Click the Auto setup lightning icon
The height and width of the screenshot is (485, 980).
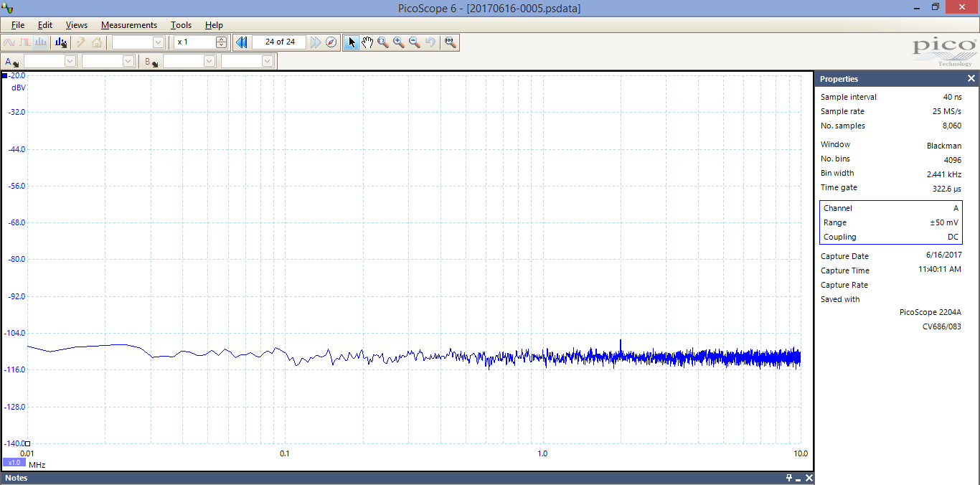[x=81, y=42]
